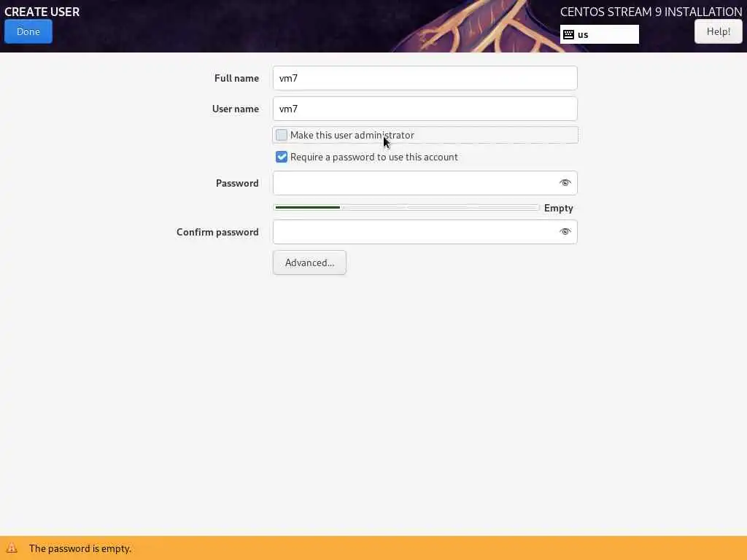Screen dimensions: 747x560
Task: Click the 'Password' field label
Action: [237, 183]
